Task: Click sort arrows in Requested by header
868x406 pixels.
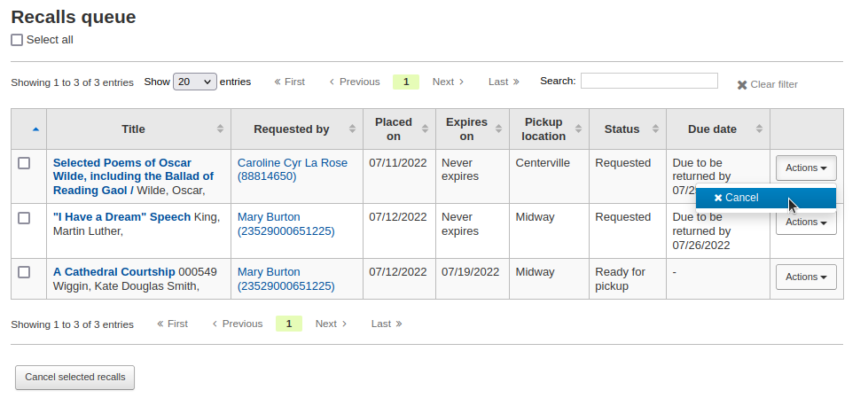Action: coord(352,129)
